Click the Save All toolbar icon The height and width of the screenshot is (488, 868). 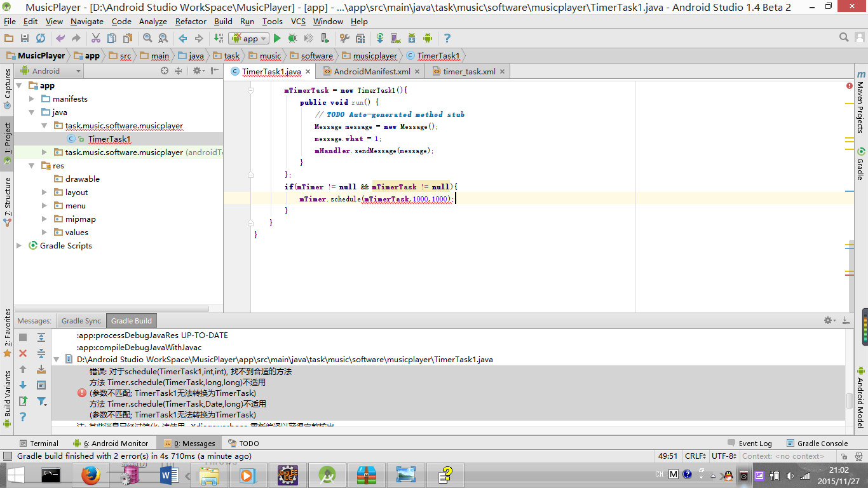(25, 38)
